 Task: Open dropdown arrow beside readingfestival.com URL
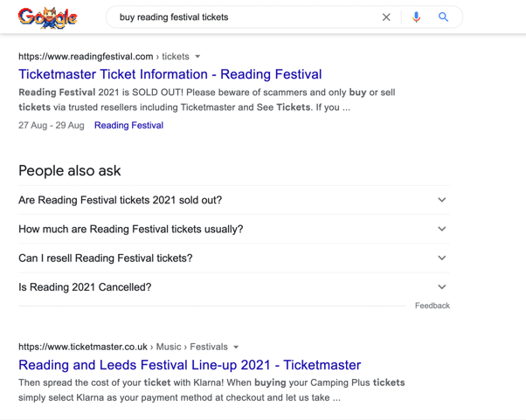[197, 57]
